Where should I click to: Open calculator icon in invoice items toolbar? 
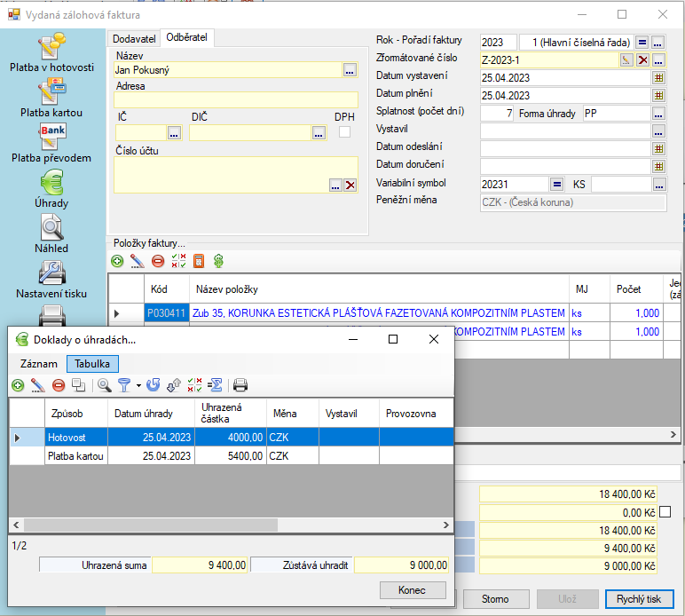click(x=199, y=261)
